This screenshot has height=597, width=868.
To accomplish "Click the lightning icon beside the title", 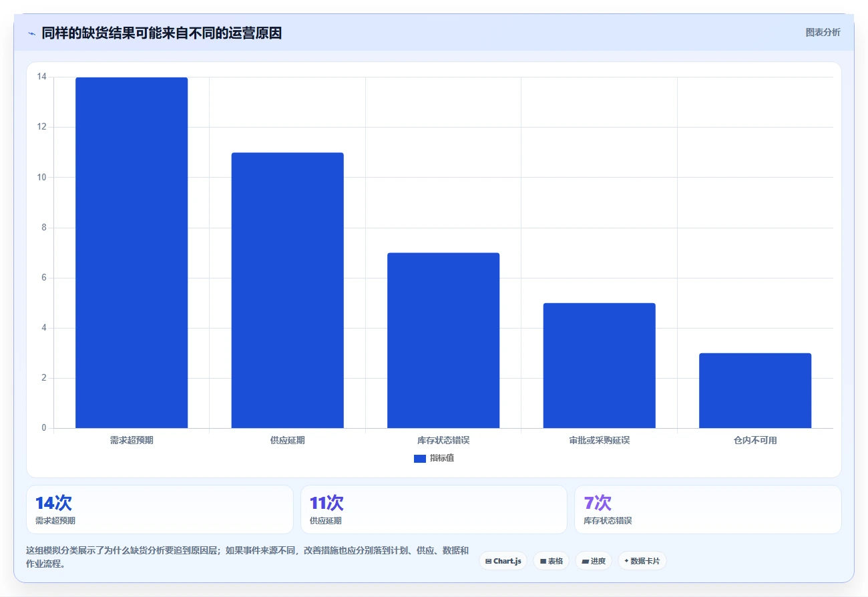I will coord(31,33).
